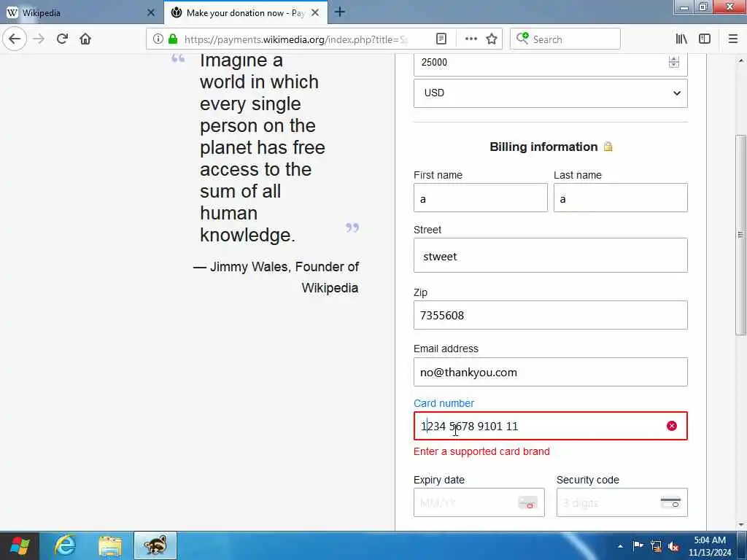
Task: Open the Action Center flag icon
Action: 638,545
